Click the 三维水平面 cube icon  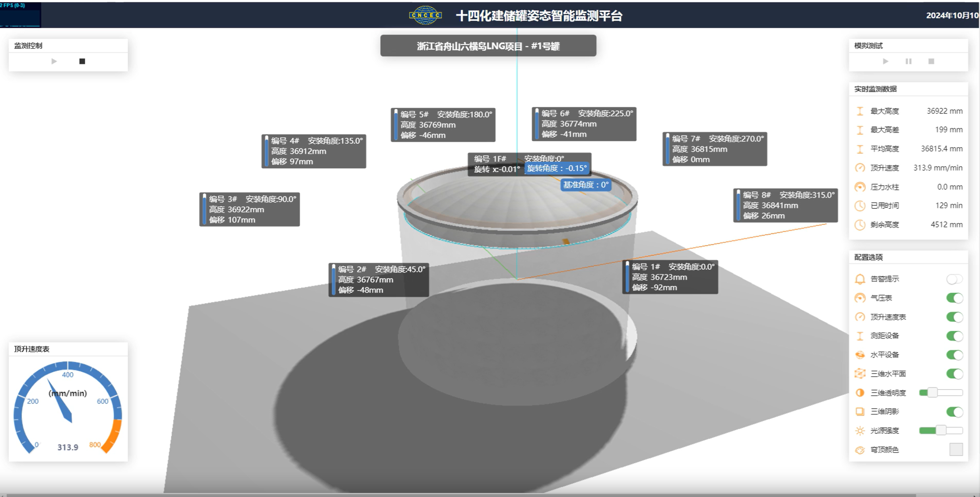[x=860, y=373]
